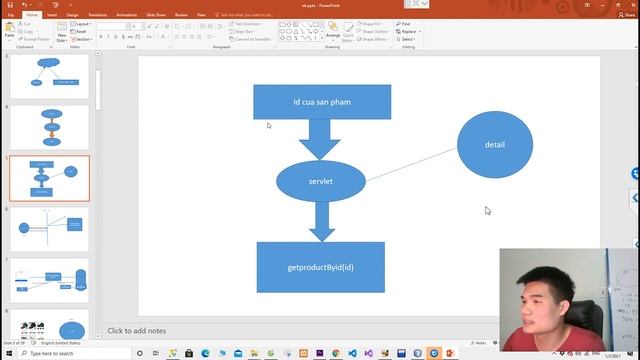Switch to the Slide Show tab

(156, 15)
